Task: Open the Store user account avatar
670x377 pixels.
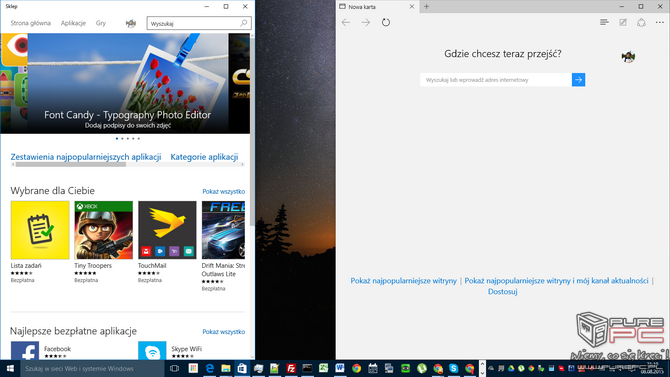Action: tap(131, 24)
